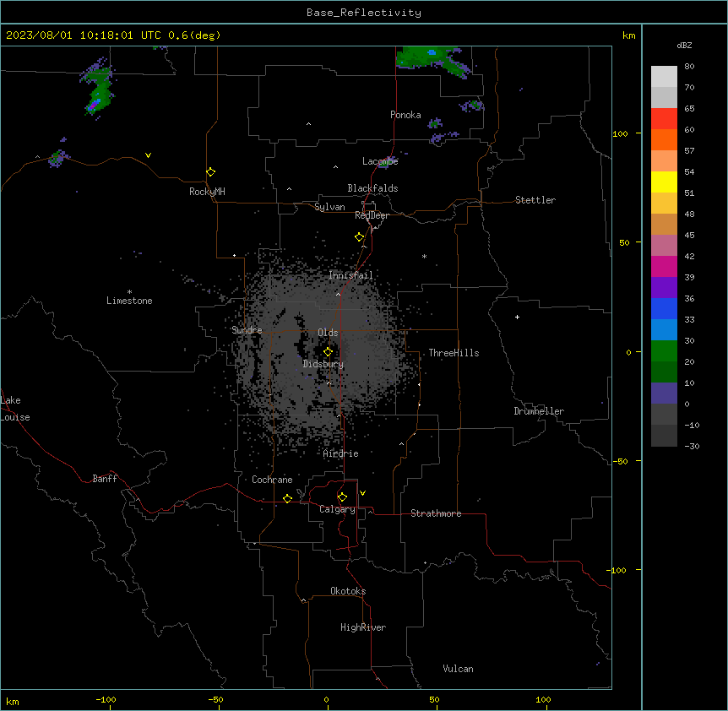This screenshot has width=728, height=711.
Task: Click the Banff label
Action: pyautogui.click(x=105, y=479)
